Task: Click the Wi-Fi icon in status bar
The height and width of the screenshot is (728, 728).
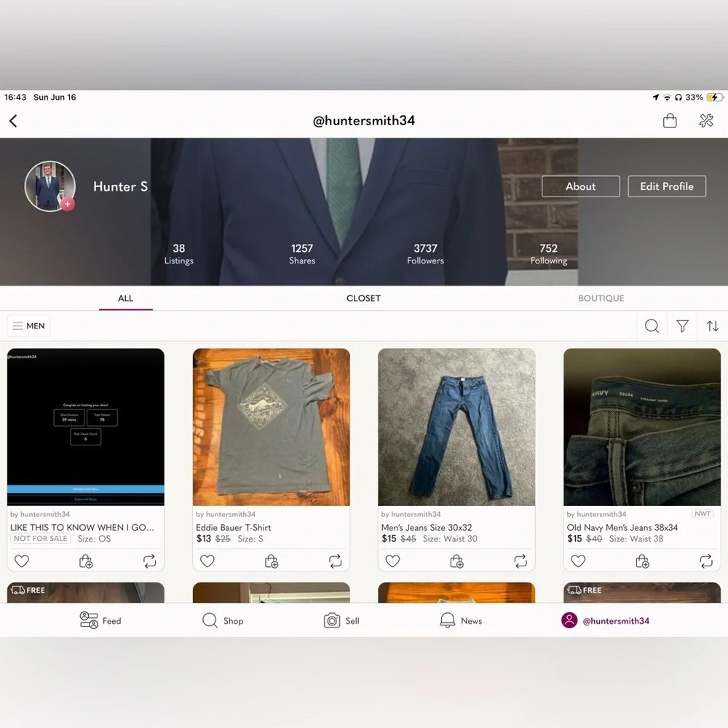Action: (667, 97)
